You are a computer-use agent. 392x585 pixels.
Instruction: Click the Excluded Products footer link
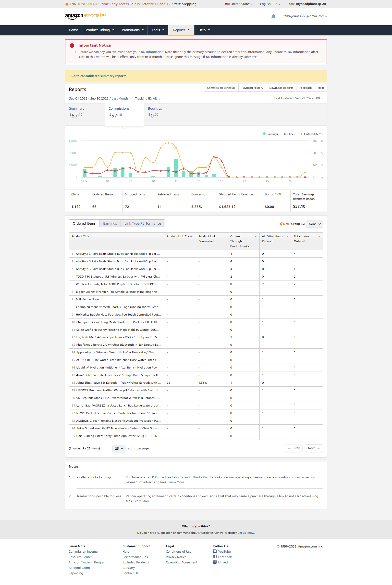pos(136,562)
